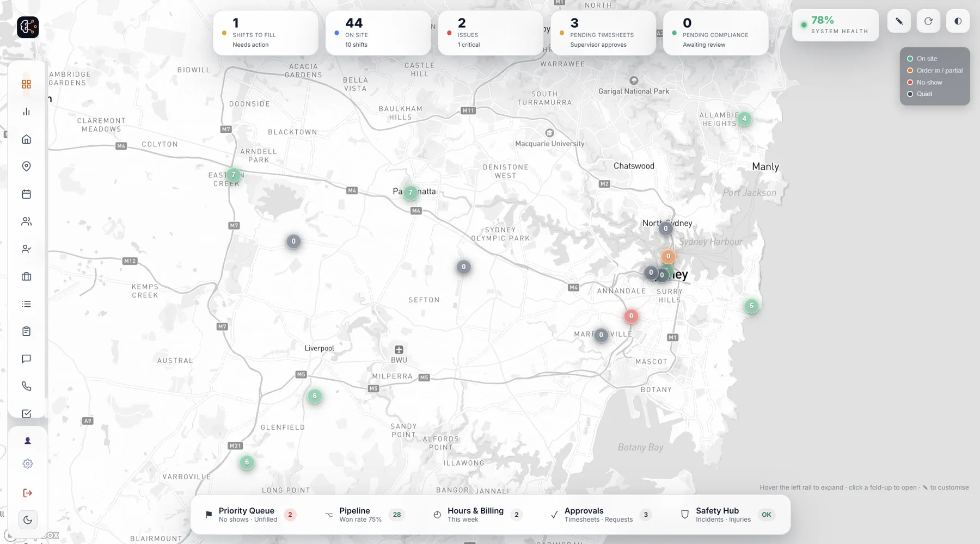The width and height of the screenshot is (980, 544).
Task: Open the Pending Timesheets card
Action: [x=603, y=33]
